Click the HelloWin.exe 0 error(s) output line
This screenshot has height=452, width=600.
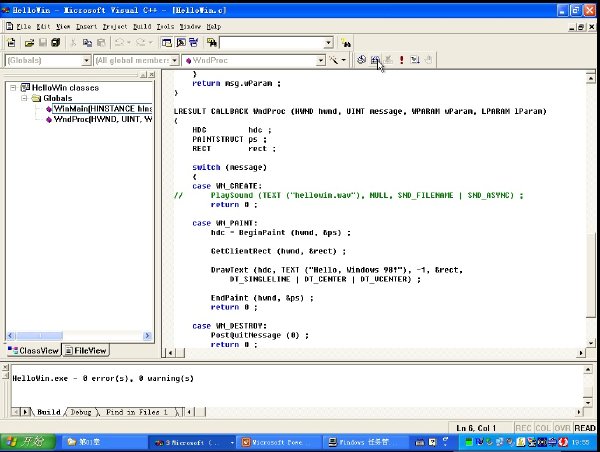(x=103, y=379)
